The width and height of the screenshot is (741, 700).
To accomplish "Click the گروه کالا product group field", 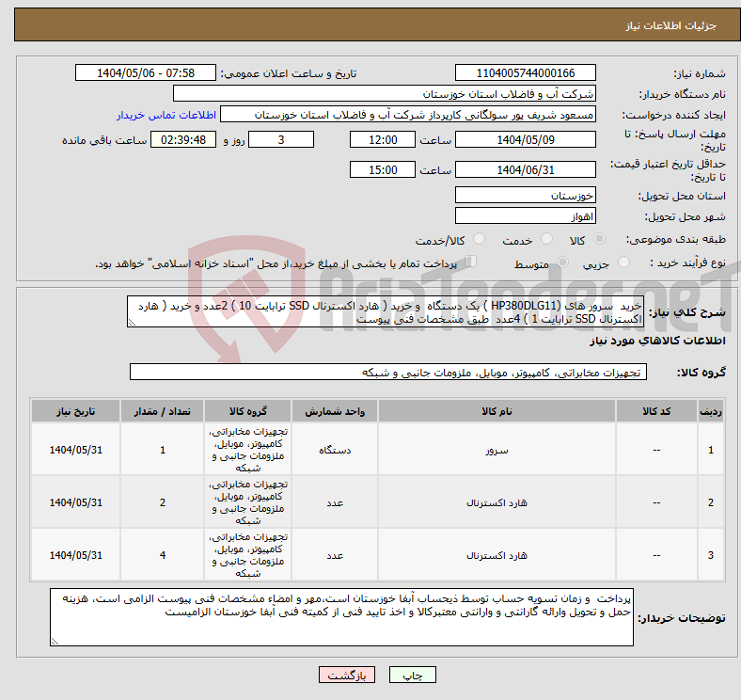I will (x=386, y=373).
